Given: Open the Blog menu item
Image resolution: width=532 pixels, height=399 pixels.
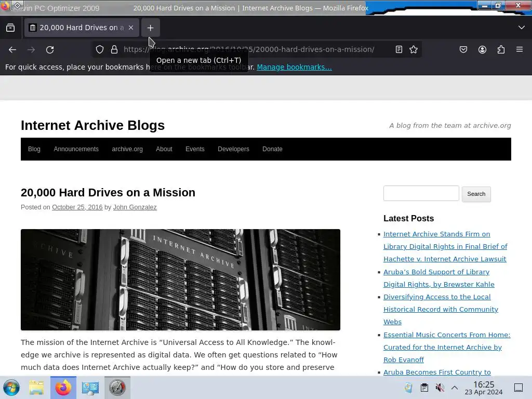Looking at the screenshot, I should click(x=34, y=149).
